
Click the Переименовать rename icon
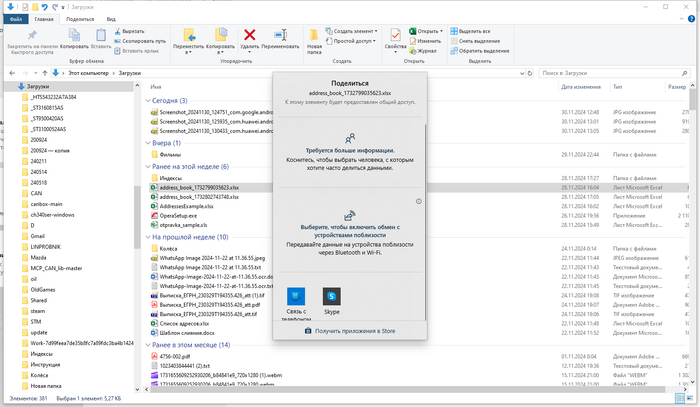click(x=280, y=38)
